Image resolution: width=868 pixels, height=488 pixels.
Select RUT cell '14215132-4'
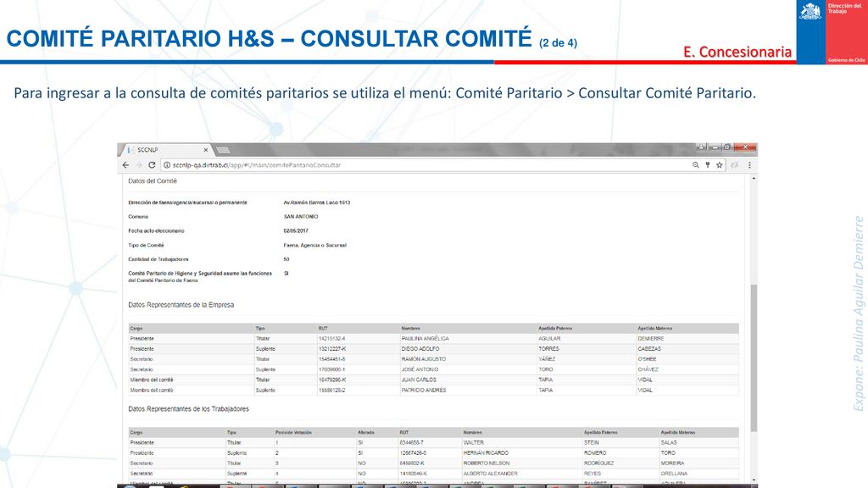click(331, 339)
